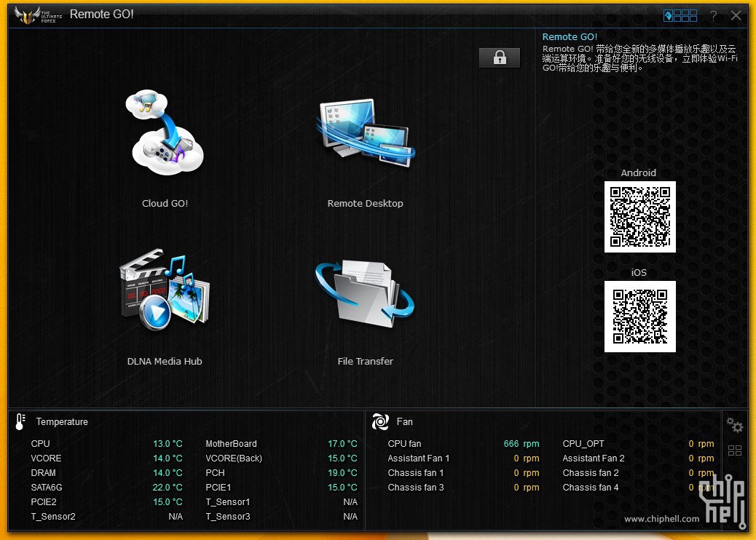This screenshot has width=756, height=540.
Task: Click the Fan panel heading
Action: click(404, 422)
